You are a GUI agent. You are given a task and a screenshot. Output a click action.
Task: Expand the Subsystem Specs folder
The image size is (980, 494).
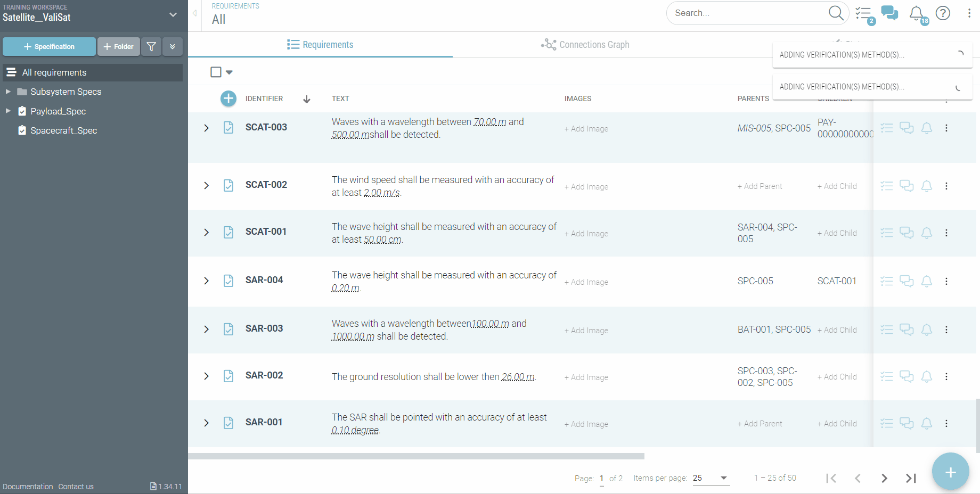click(8, 92)
